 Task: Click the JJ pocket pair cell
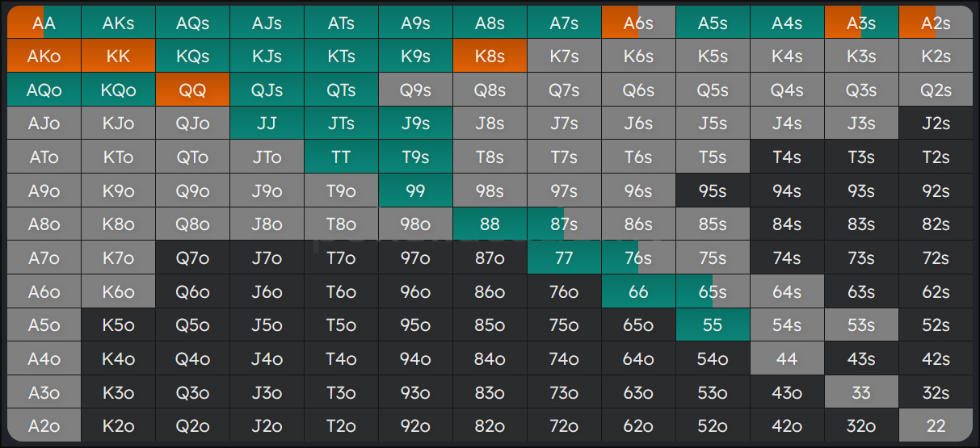pos(267,124)
